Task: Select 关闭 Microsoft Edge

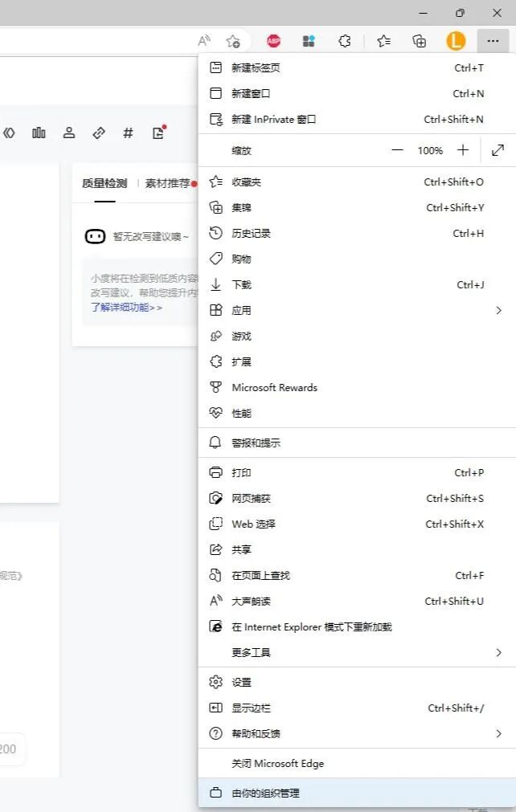Action: click(x=357, y=763)
